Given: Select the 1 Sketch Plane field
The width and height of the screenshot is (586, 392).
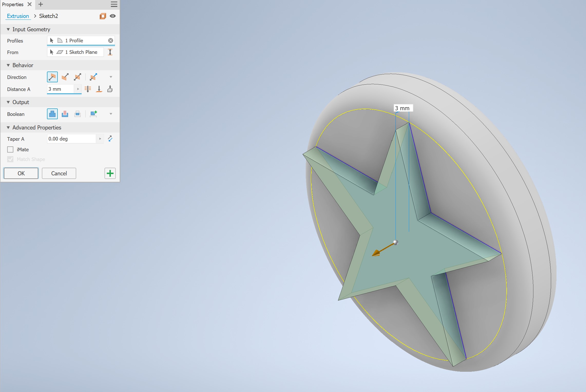Looking at the screenshot, I should click(x=75, y=52).
